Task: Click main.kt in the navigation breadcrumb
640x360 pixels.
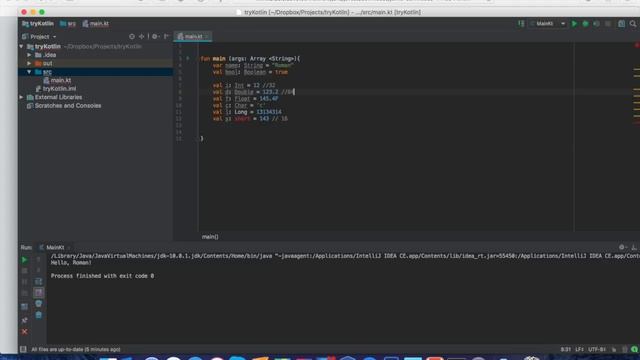Action: [x=96, y=24]
